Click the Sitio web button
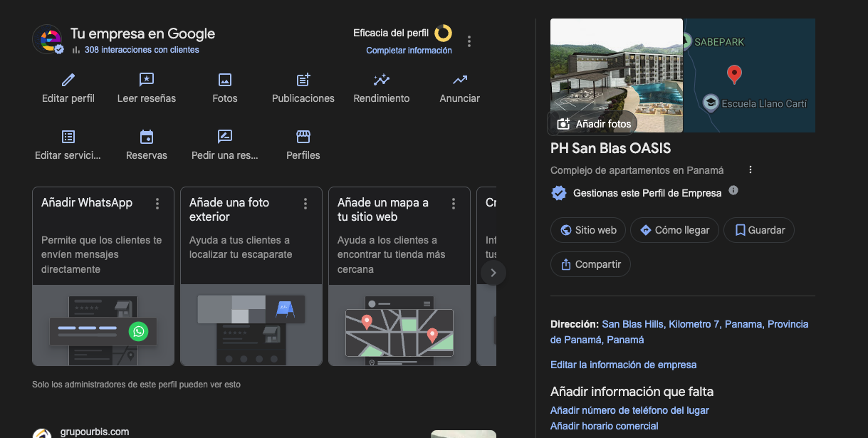This screenshot has width=868, height=438. pyautogui.click(x=588, y=230)
